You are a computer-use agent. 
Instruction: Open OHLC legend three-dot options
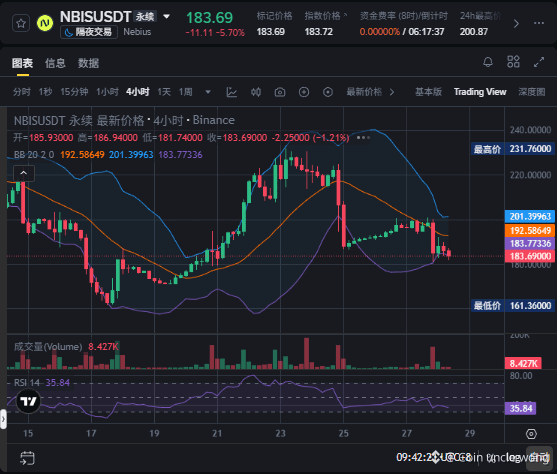(x=363, y=138)
